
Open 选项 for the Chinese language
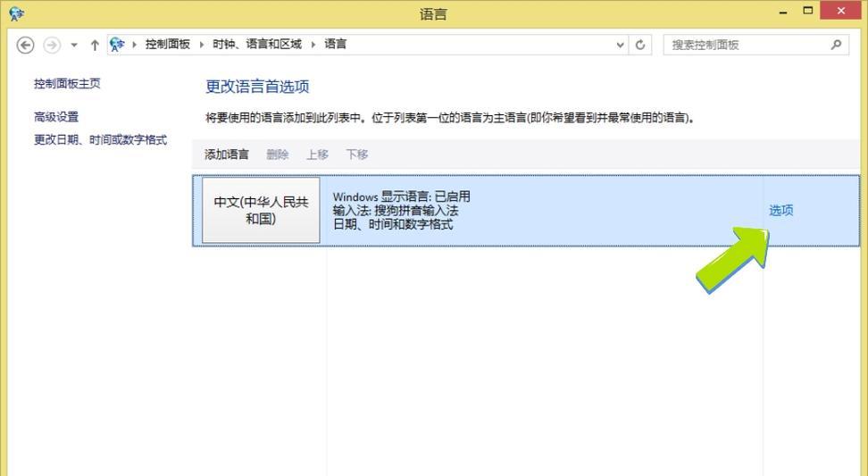[x=781, y=211]
